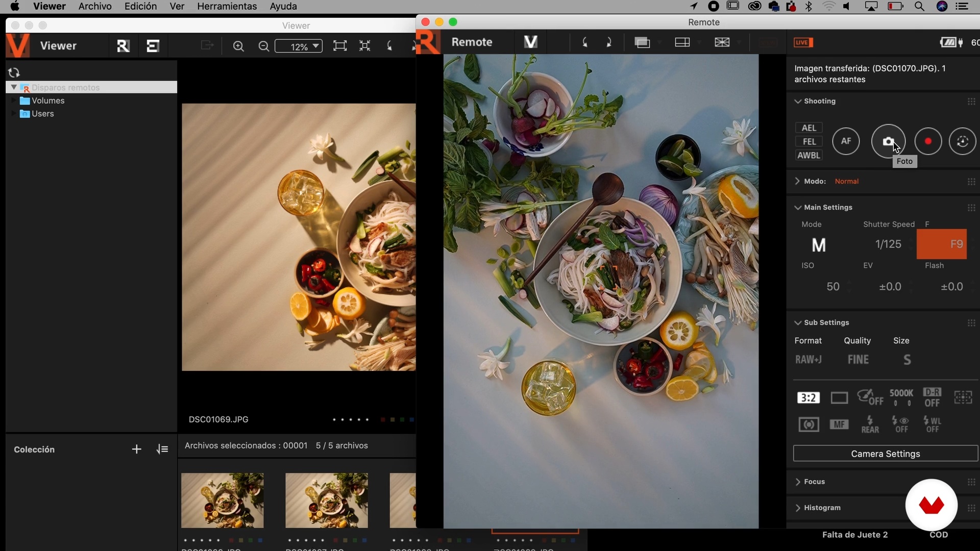Open the layout panel icon in Remote toolbar
Image resolution: width=980 pixels, height=551 pixels.
click(682, 42)
